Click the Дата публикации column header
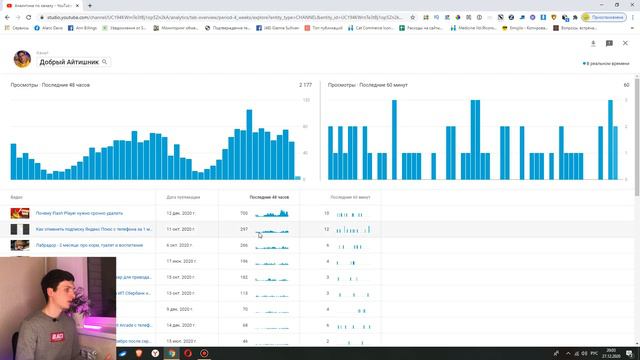Viewport: 640px width, 360px height. 183,197
